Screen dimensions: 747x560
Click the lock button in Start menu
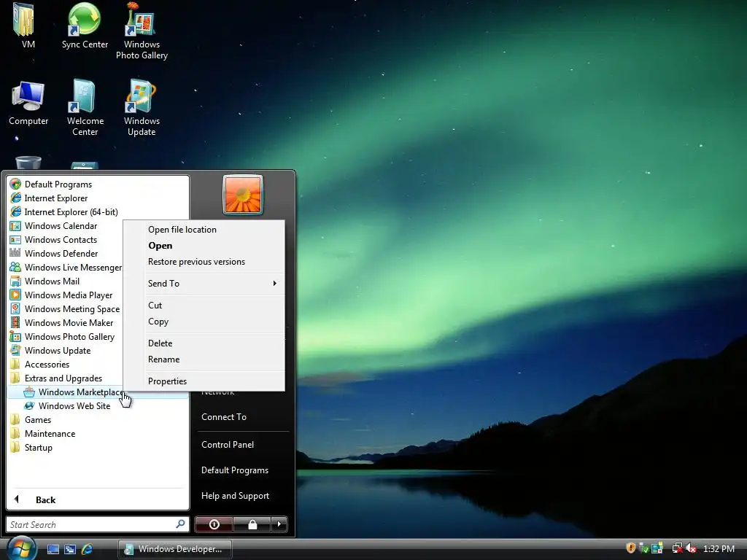pyautogui.click(x=252, y=524)
